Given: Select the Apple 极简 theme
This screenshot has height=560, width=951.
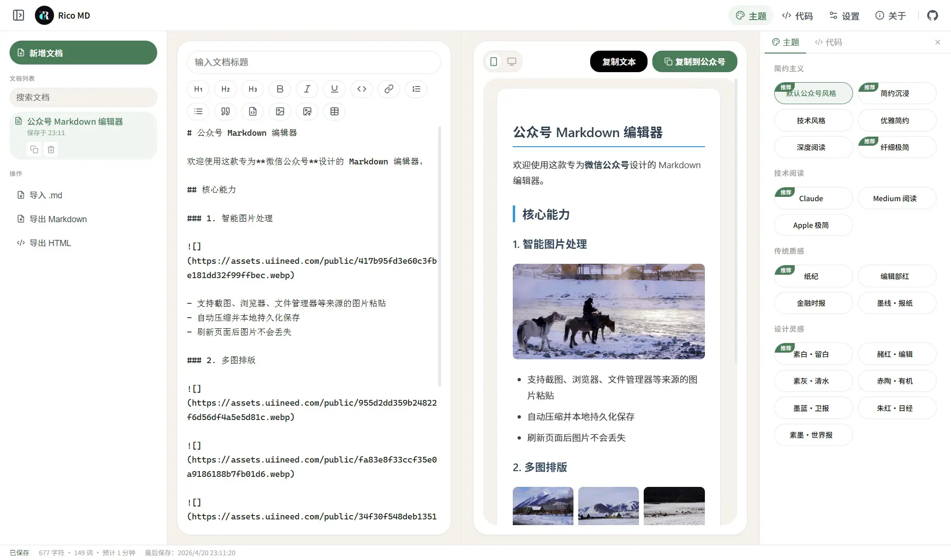Looking at the screenshot, I should (813, 225).
